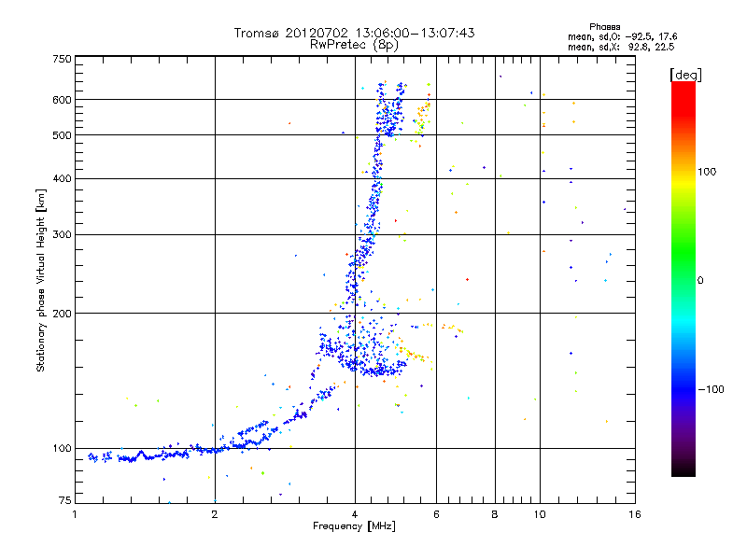Image resolution: width=747 pixels, height=560 pixels.
Task: Click the x-axis tick label '16'
Action: 635,514
